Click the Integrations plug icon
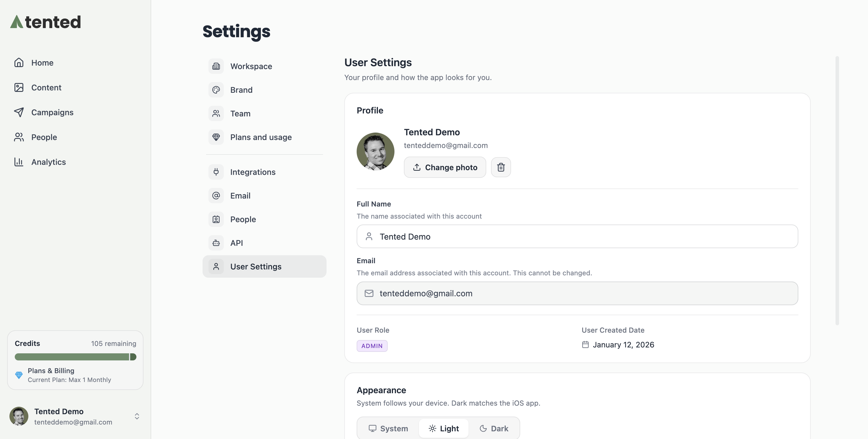 click(x=216, y=172)
